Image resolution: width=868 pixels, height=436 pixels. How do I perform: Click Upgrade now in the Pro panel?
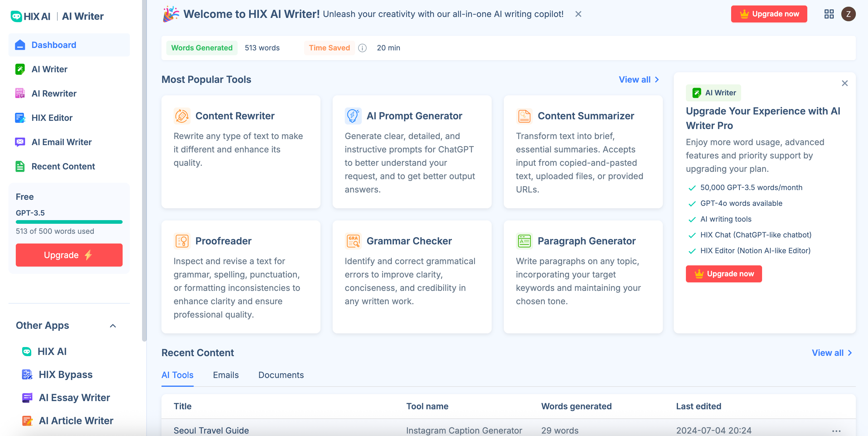pyautogui.click(x=724, y=274)
